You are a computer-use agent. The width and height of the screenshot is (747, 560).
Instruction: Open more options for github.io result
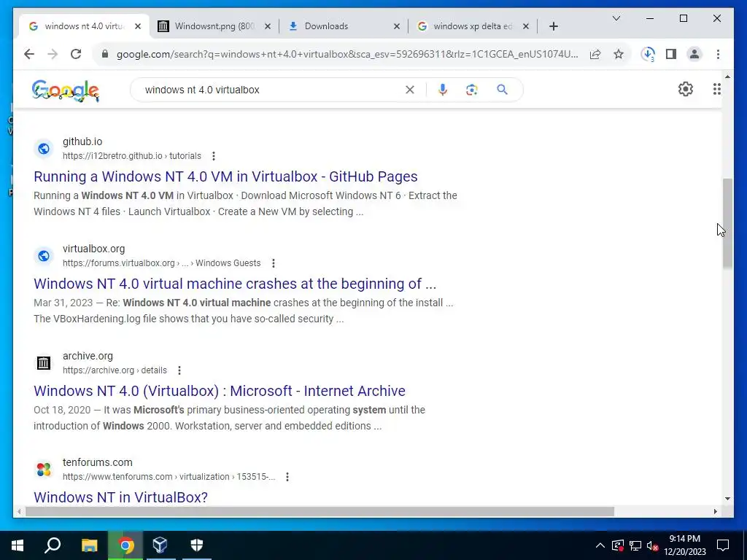214,156
